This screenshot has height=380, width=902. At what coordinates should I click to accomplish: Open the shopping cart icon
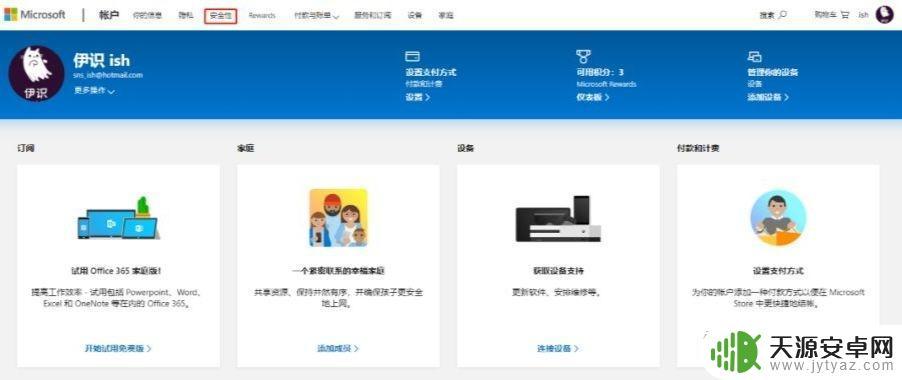coord(845,15)
